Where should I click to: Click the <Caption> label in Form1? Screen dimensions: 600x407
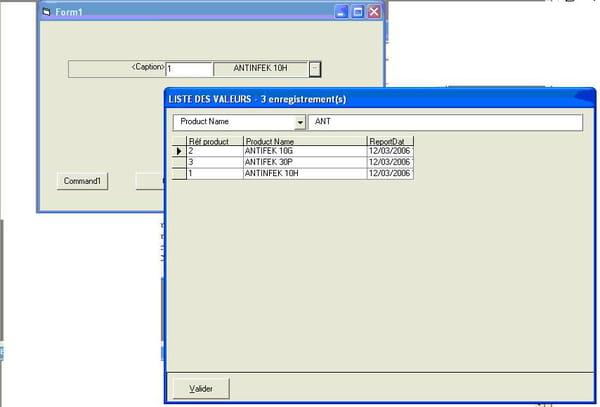148,67
